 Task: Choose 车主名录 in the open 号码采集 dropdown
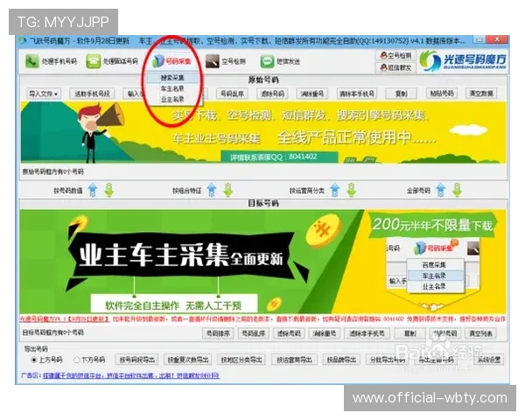(172, 88)
